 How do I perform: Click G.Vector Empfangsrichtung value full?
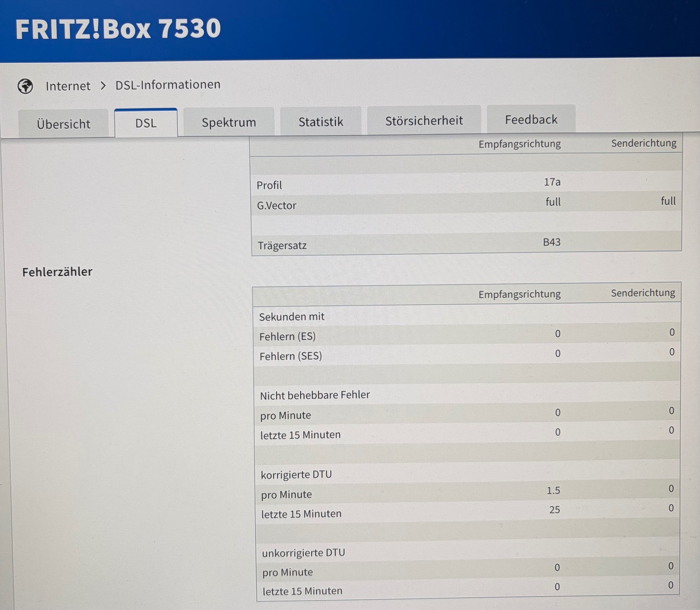[x=553, y=202]
